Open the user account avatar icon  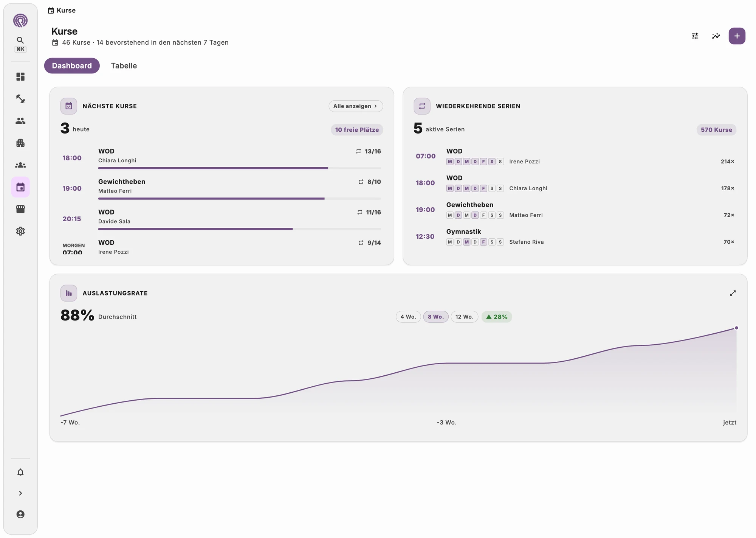pyautogui.click(x=20, y=514)
